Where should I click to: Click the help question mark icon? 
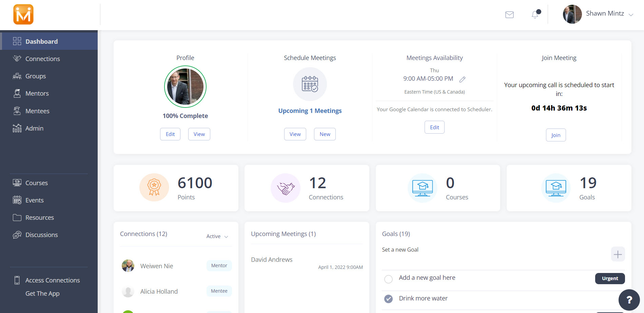(x=629, y=300)
